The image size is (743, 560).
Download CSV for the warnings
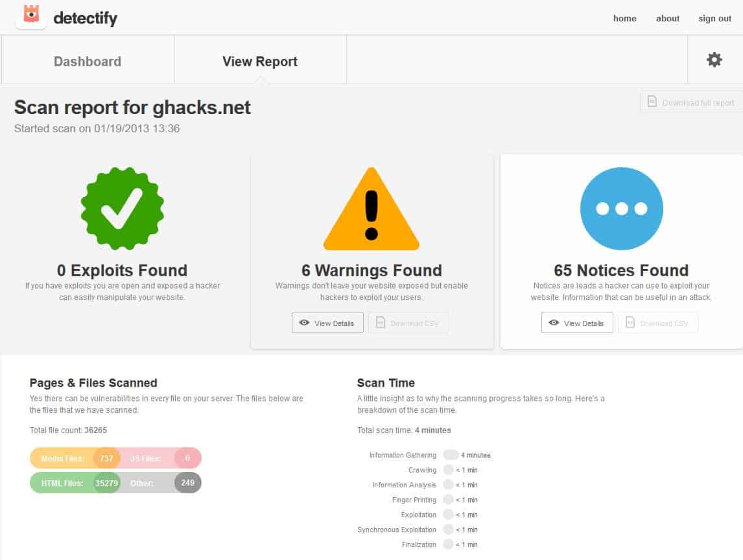(x=408, y=322)
